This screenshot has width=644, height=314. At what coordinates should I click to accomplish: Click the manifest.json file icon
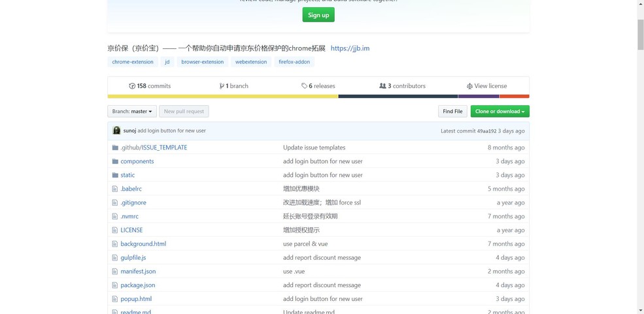click(115, 272)
